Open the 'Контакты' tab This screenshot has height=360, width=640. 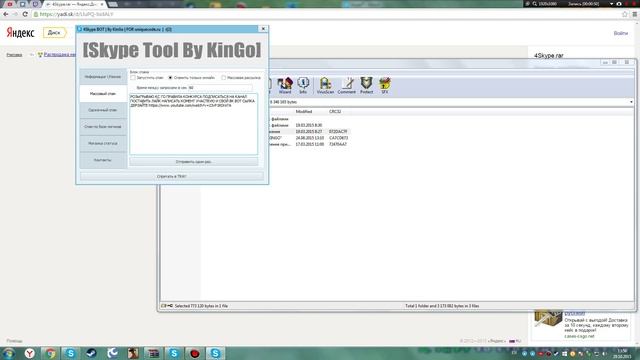pyautogui.click(x=103, y=160)
